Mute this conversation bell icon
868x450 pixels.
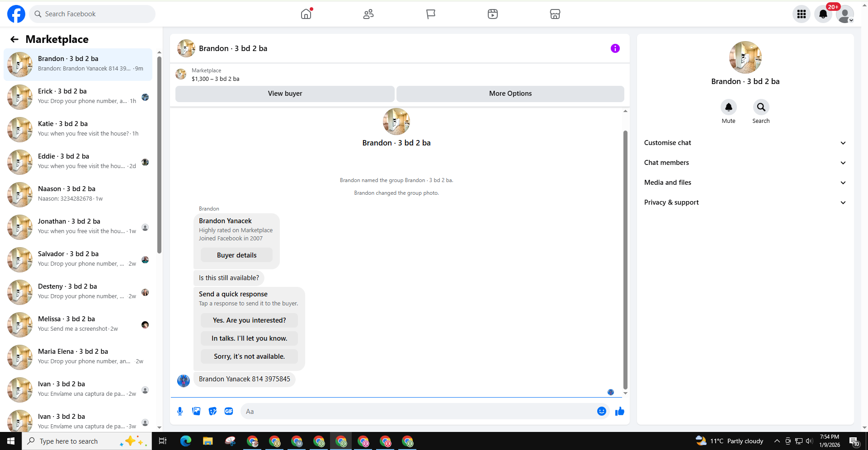coord(728,107)
